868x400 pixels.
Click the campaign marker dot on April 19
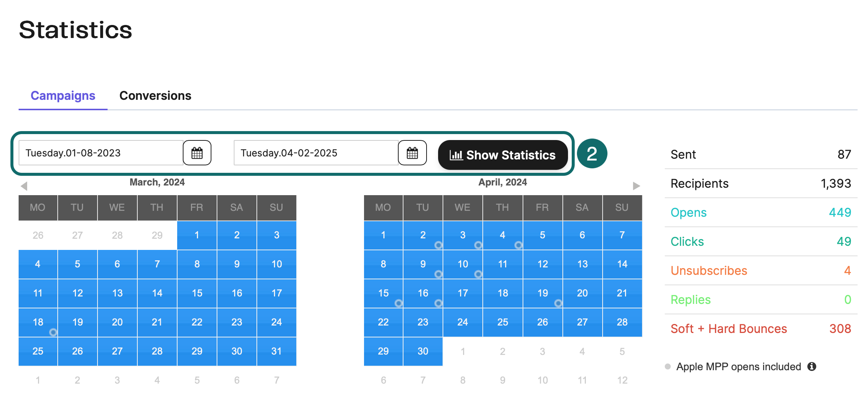point(558,303)
